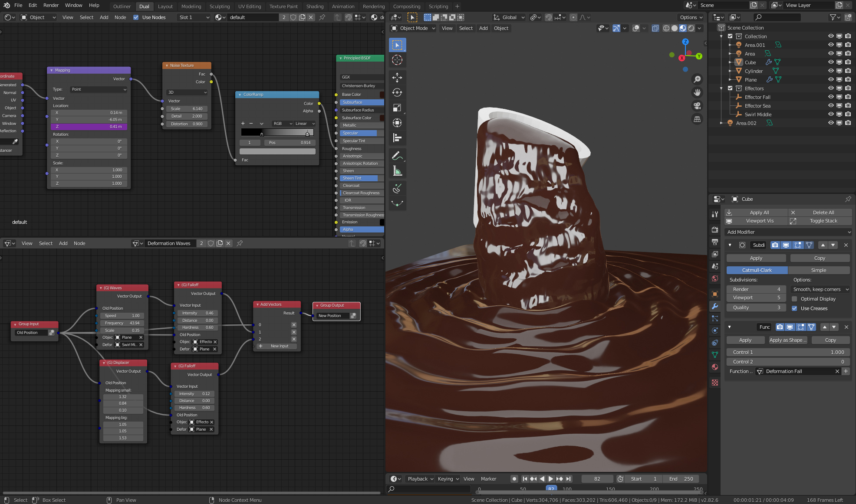
Task: Select the Transform tool
Action: [397, 123]
